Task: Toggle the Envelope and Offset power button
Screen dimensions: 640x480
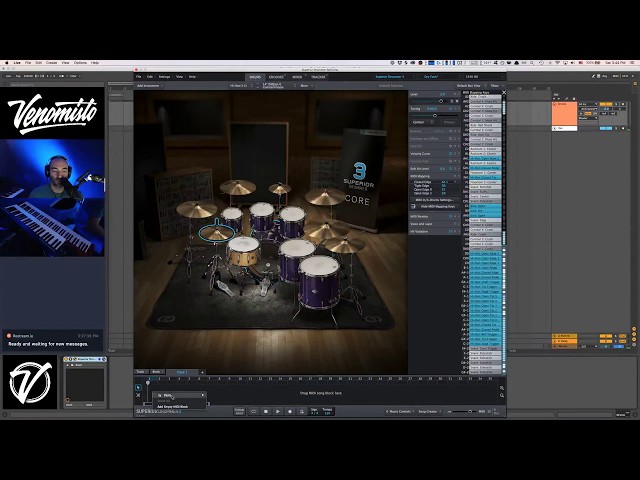Action: (x=450, y=139)
